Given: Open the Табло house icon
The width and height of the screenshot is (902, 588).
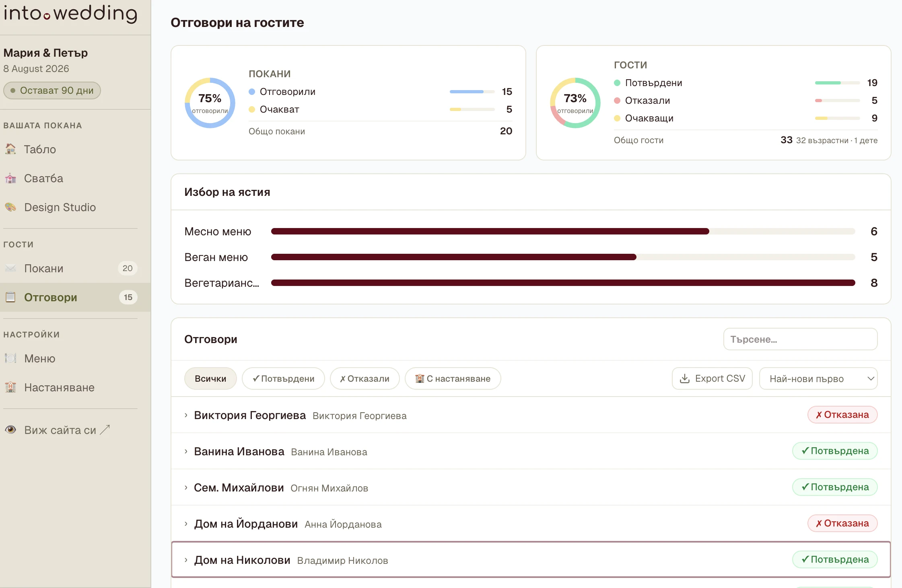Looking at the screenshot, I should 10,149.
